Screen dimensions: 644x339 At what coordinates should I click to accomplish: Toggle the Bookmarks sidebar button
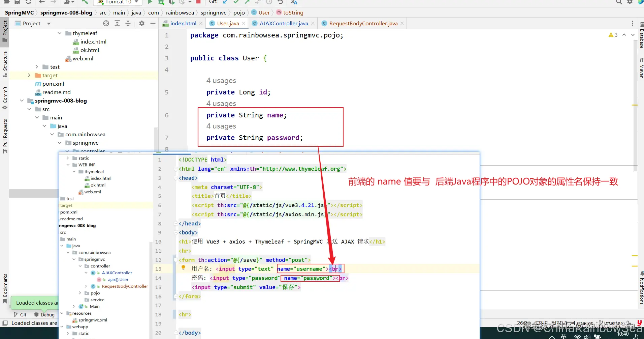click(x=5, y=289)
